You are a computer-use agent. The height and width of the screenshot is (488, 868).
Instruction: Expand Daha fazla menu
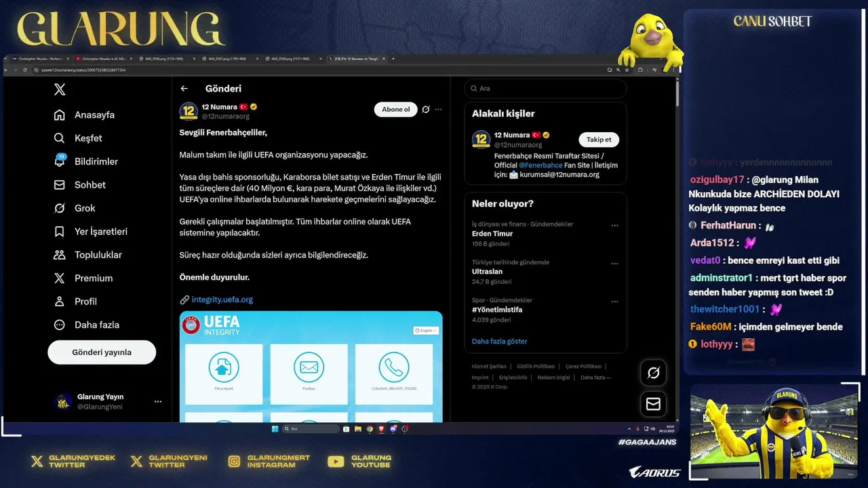[87, 325]
